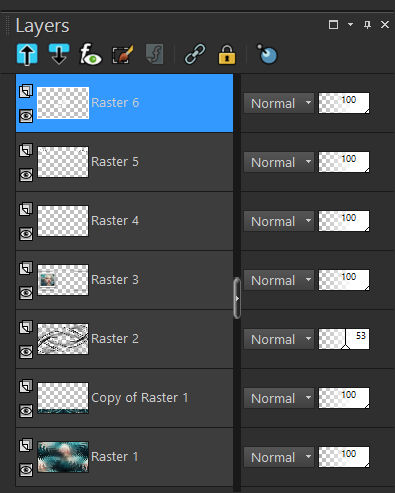Open the Layers panel options arrow menu

click(x=350, y=24)
